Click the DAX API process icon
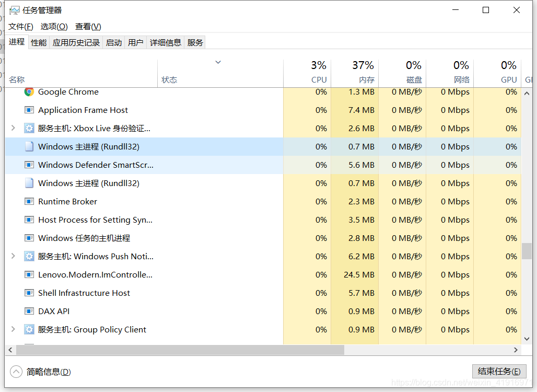The width and height of the screenshot is (537, 392). point(29,311)
